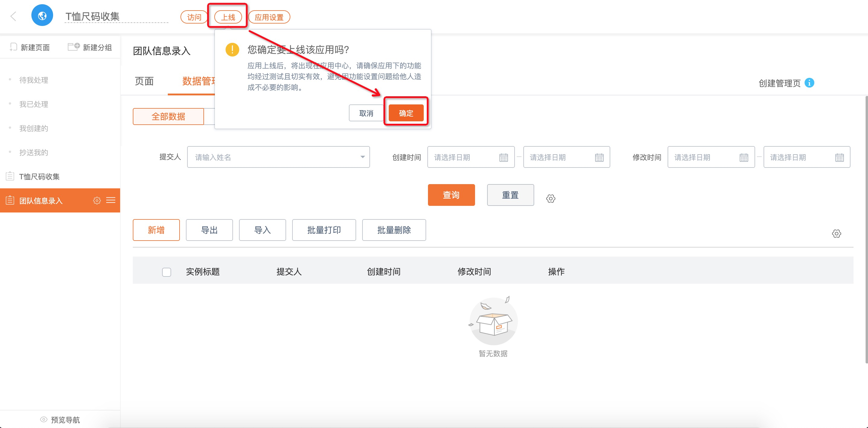Screen dimensions: 868x428
Task: Toggle select-all checkbox in table header
Action: coord(167,272)
